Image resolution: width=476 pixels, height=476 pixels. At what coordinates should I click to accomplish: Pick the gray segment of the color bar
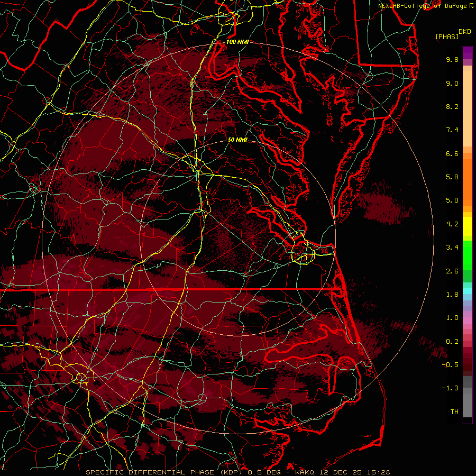click(467, 405)
